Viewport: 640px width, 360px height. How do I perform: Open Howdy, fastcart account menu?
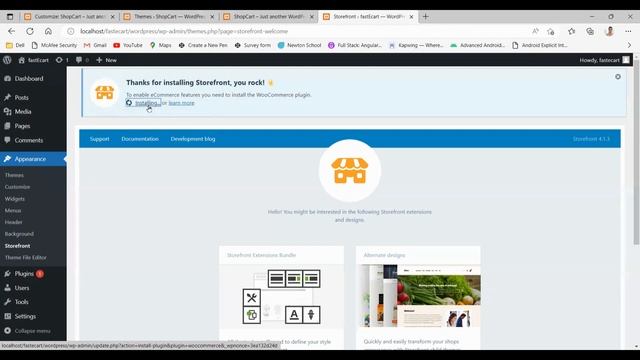pyautogui.click(x=604, y=60)
